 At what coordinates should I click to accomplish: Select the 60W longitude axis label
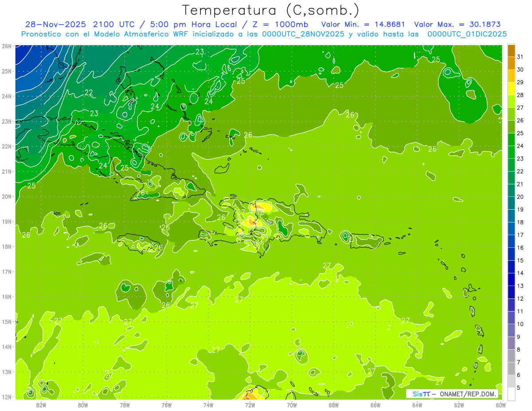501,404
